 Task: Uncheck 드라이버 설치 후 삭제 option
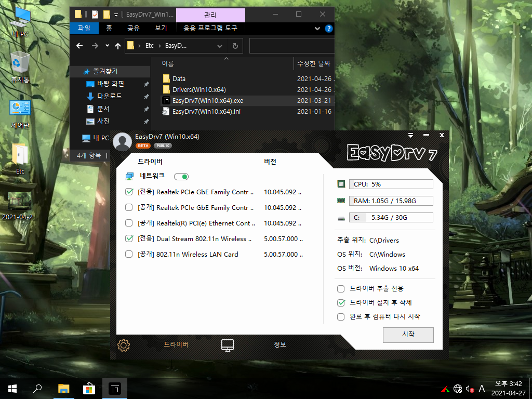coord(341,302)
